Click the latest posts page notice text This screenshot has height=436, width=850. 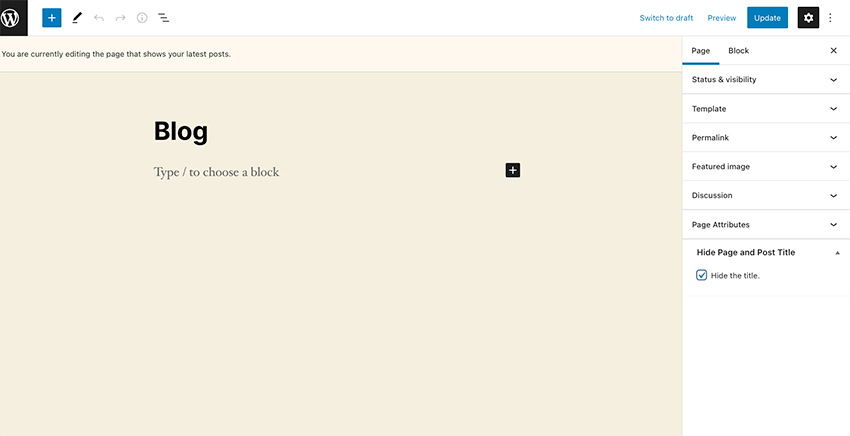[116, 54]
